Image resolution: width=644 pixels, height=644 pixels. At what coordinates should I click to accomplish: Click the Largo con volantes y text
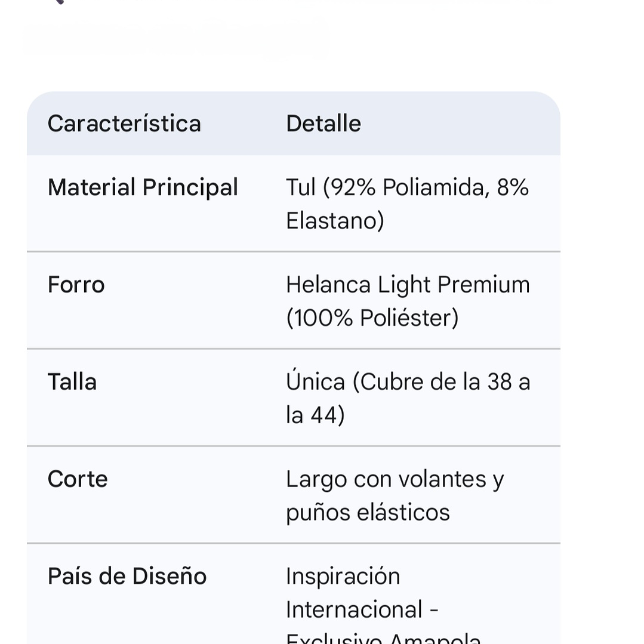click(x=395, y=479)
